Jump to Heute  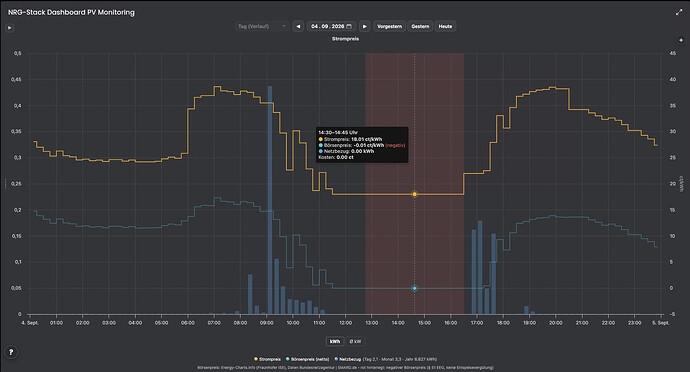[445, 26]
